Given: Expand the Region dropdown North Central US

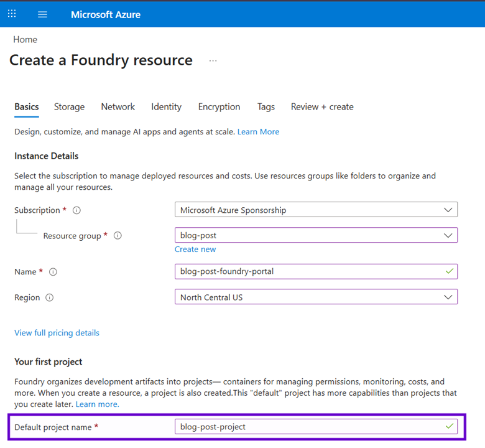Looking at the screenshot, I should 316,297.
